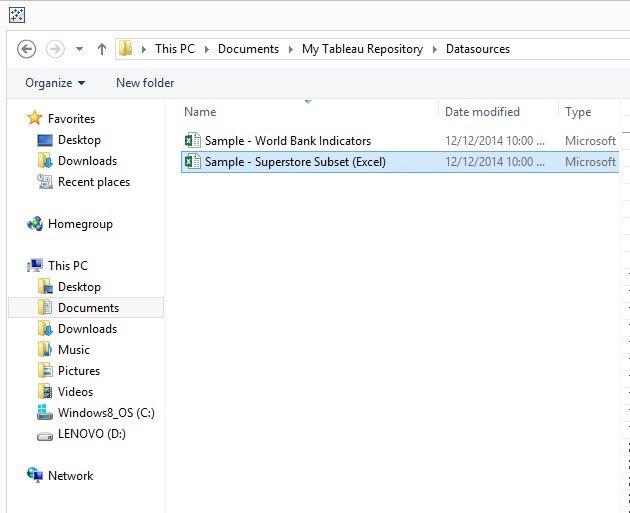The height and width of the screenshot is (513, 630).
Task: Open the Pictures folder
Action: click(79, 370)
